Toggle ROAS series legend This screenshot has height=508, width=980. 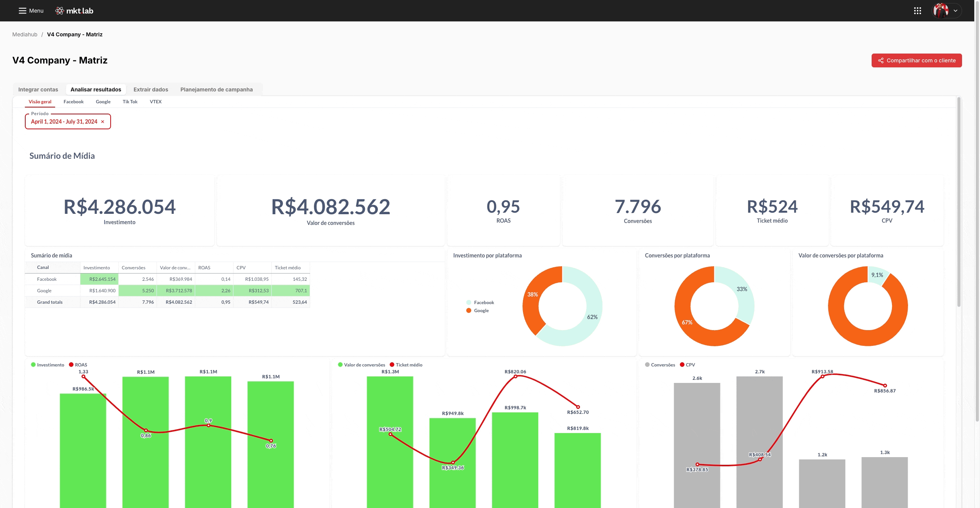tap(78, 365)
